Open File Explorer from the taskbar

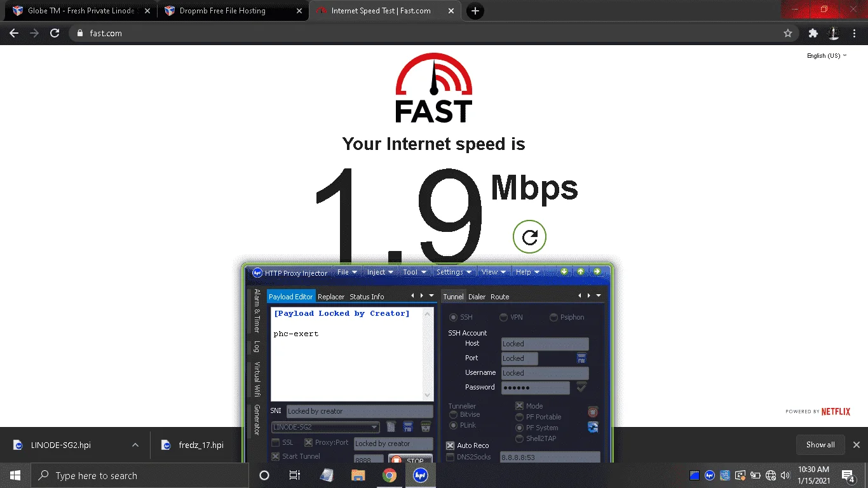tap(358, 475)
